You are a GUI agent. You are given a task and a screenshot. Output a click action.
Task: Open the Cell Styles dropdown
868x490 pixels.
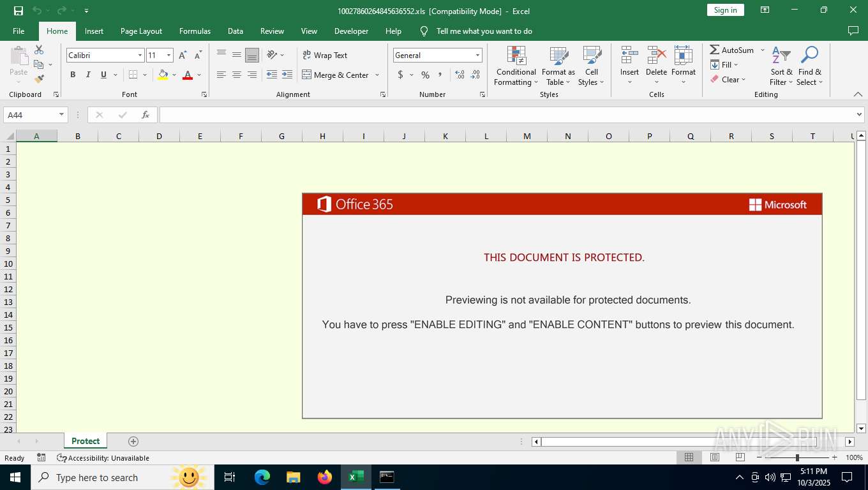coord(592,66)
